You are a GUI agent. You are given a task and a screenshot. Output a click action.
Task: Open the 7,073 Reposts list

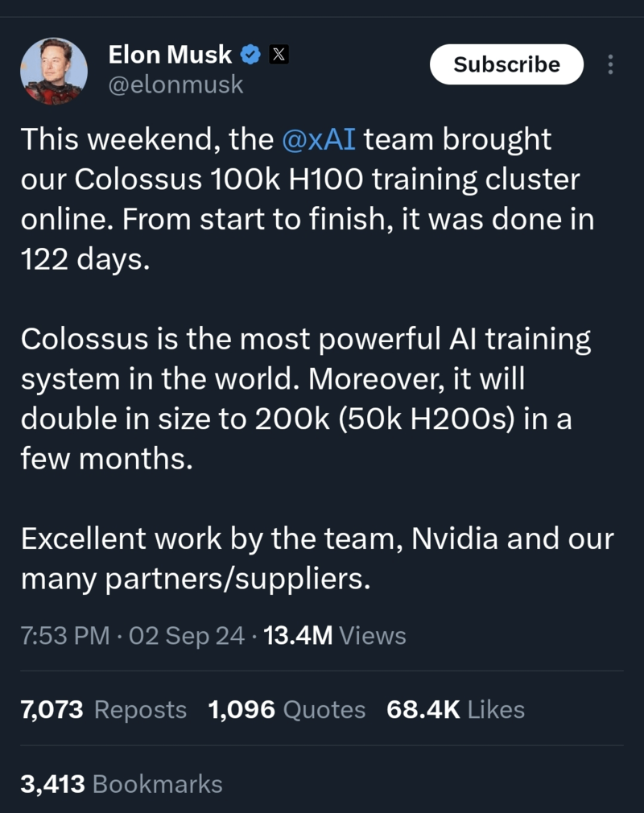point(103,709)
